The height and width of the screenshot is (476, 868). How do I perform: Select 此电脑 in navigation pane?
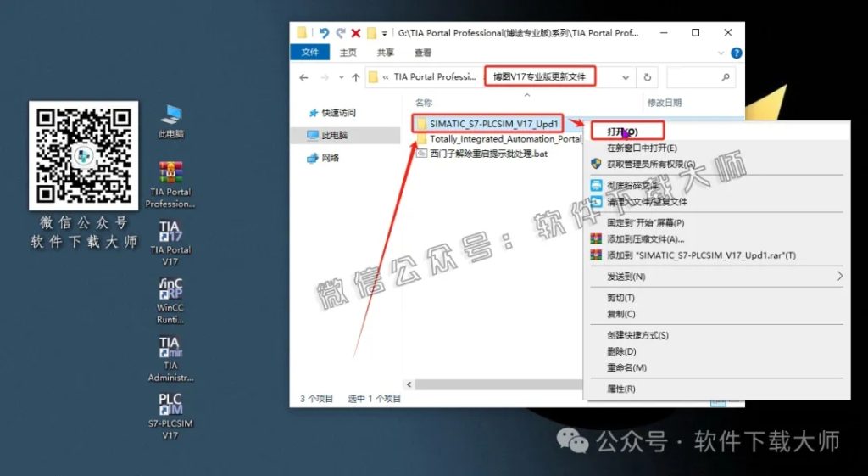334,135
